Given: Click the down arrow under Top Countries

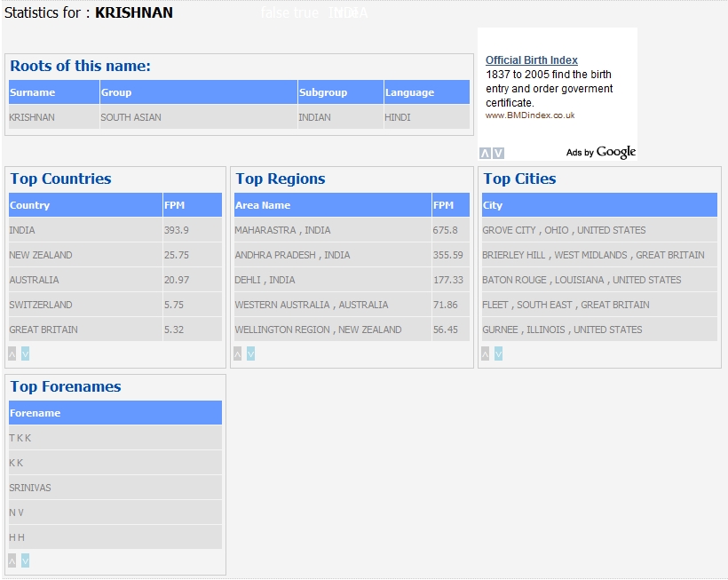Looking at the screenshot, I should pos(26,354).
